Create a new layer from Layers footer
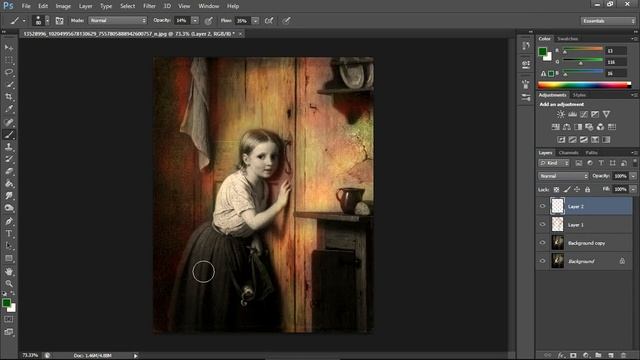Viewport: 640px width, 360px height. 611,356
